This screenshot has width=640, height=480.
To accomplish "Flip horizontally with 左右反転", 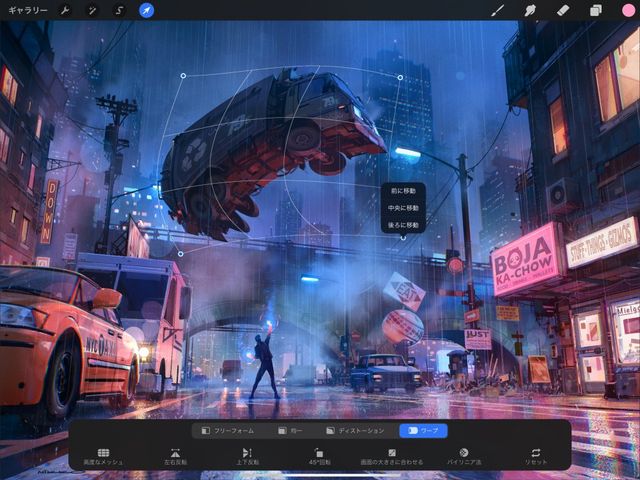I will point(176,457).
